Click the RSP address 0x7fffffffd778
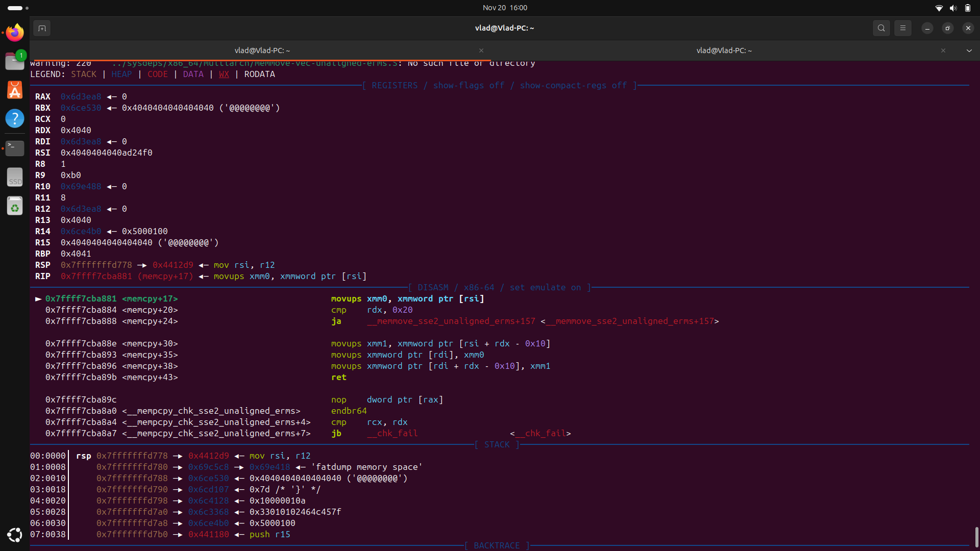 click(x=96, y=265)
